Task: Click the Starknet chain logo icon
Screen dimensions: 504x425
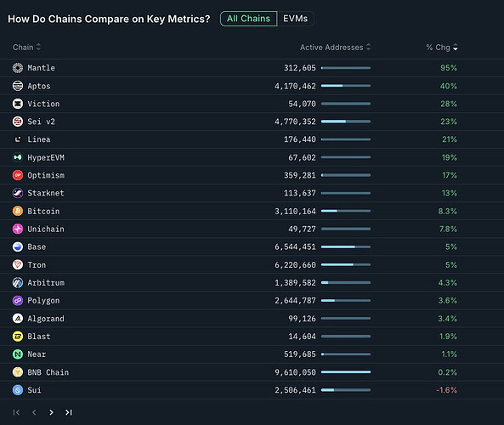Action: 18,193
